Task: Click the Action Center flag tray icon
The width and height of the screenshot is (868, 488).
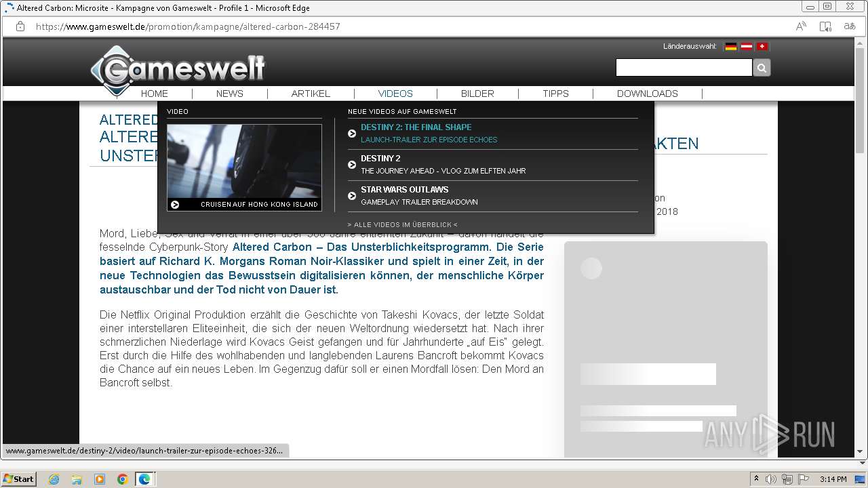Action: pos(803,479)
